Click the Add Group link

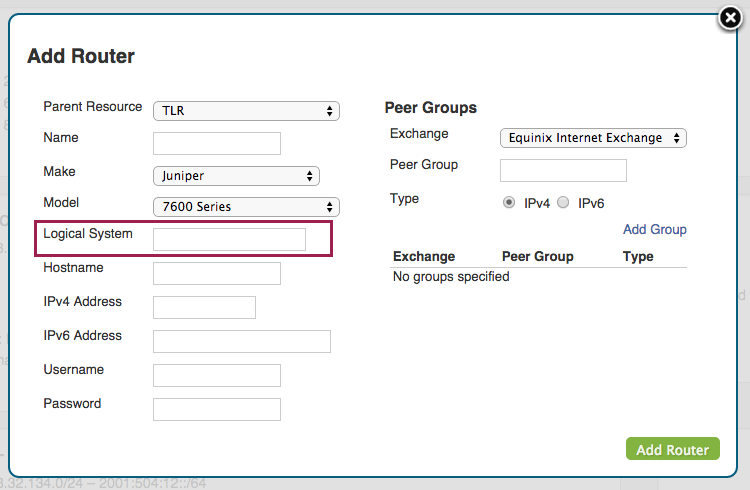point(654,230)
